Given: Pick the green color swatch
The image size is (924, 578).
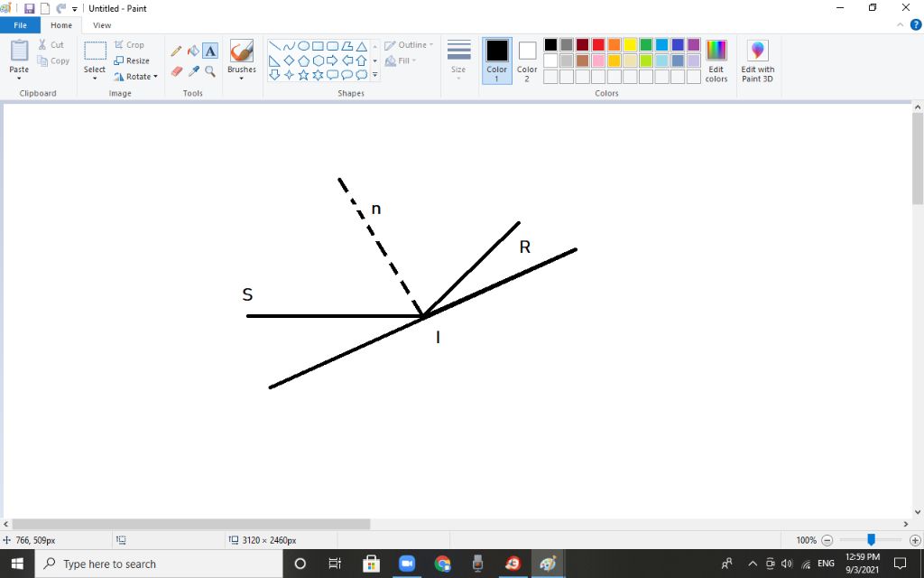Looking at the screenshot, I should pyautogui.click(x=646, y=45).
